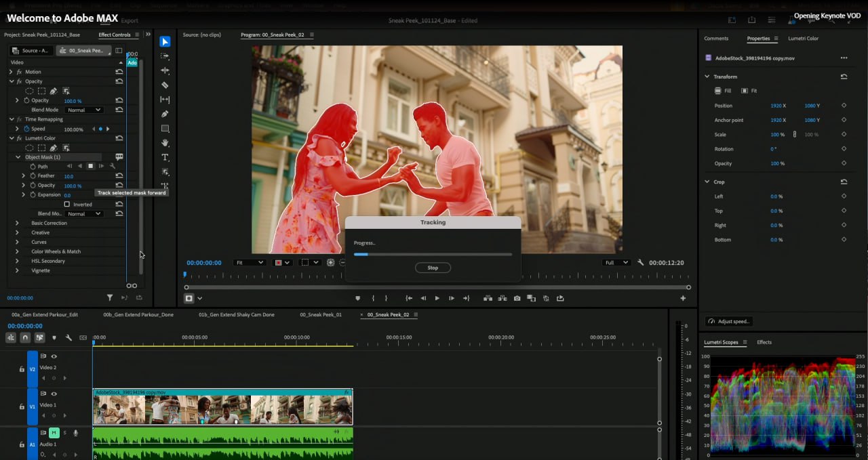868x460 pixels.
Task: Select the AdobeStock clip on Video 1
Action: click(x=222, y=409)
